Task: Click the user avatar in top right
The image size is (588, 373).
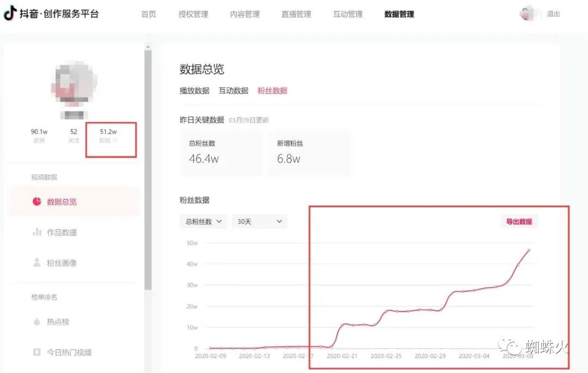Action: [x=526, y=14]
